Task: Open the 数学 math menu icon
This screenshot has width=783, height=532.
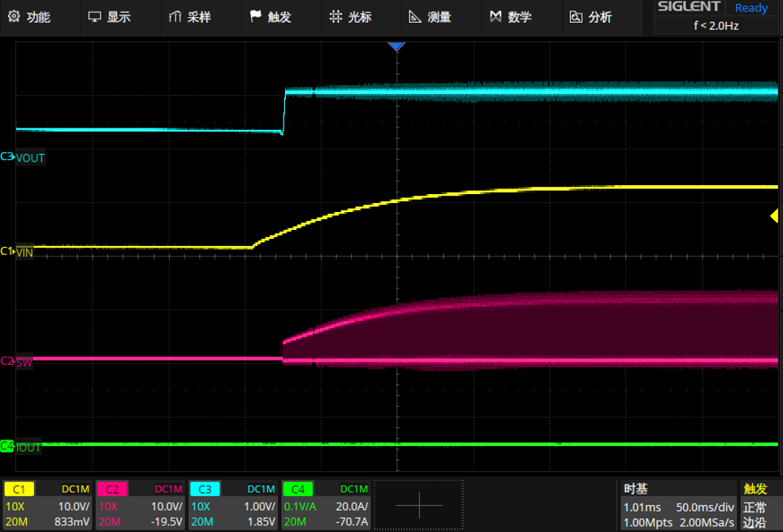Action: tap(495, 16)
